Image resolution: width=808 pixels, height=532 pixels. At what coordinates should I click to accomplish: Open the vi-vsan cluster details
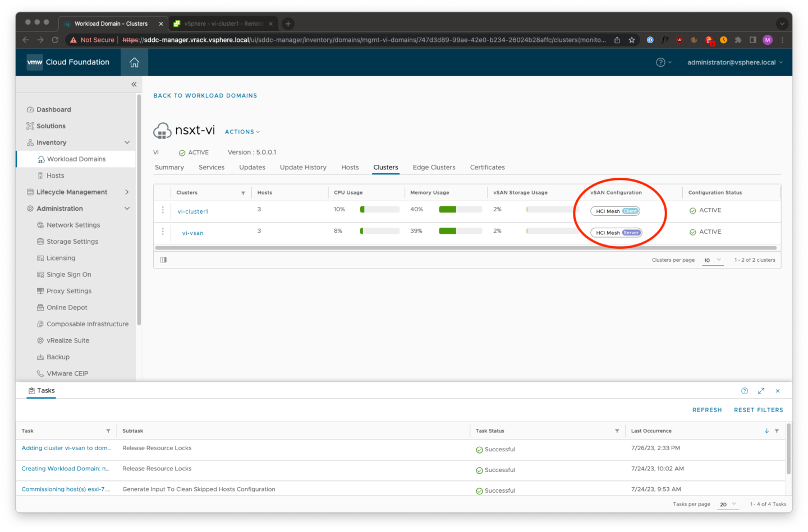192,232
